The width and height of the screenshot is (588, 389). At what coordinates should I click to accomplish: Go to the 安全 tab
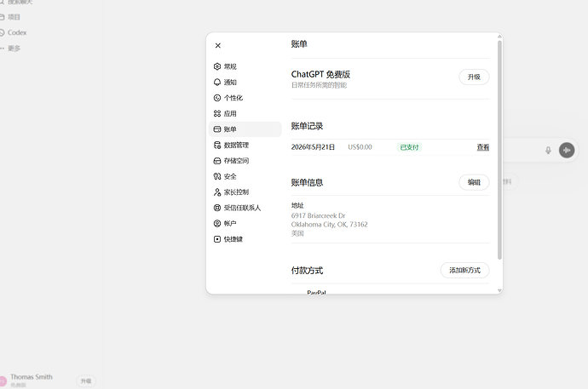click(x=245, y=176)
